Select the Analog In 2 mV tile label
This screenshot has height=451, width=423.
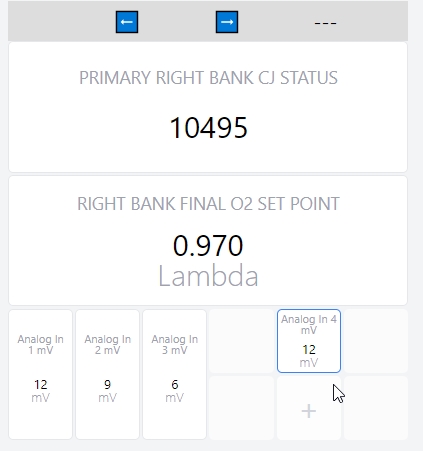(107, 345)
